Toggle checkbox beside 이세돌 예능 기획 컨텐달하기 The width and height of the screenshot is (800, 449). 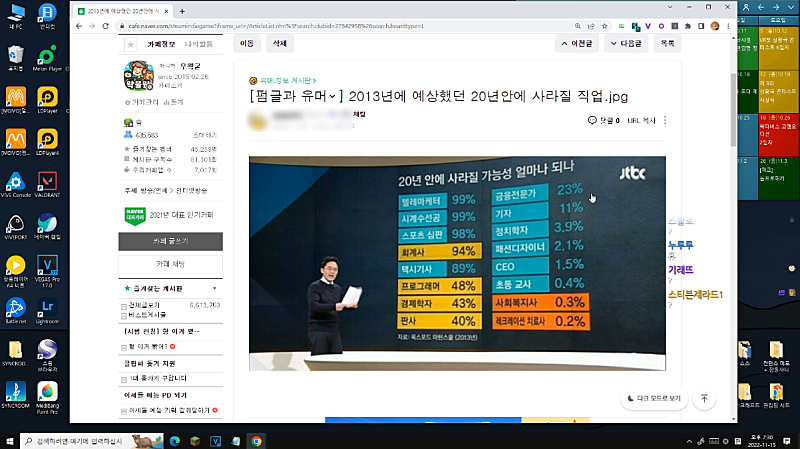click(x=123, y=411)
